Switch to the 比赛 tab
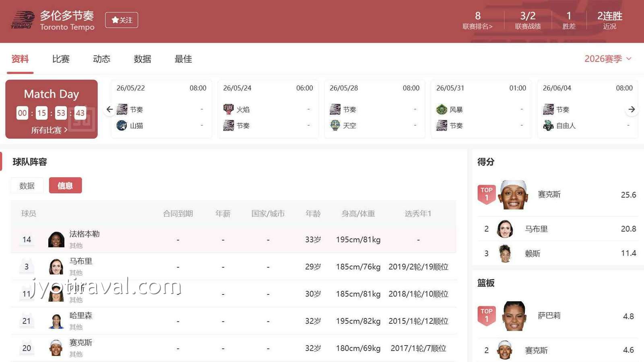The image size is (644, 362). (x=61, y=59)
